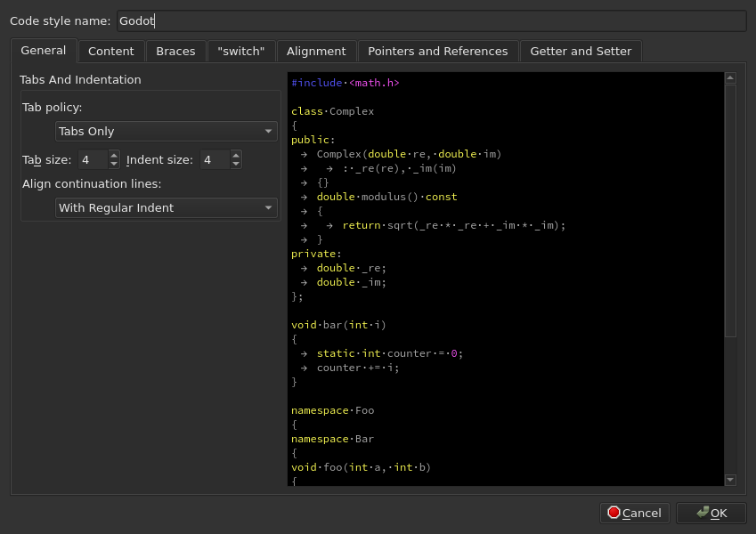Open the Getter and Setter tab
Image resolution: width=756 pixels, height=534 pixels.
point(581,51)
